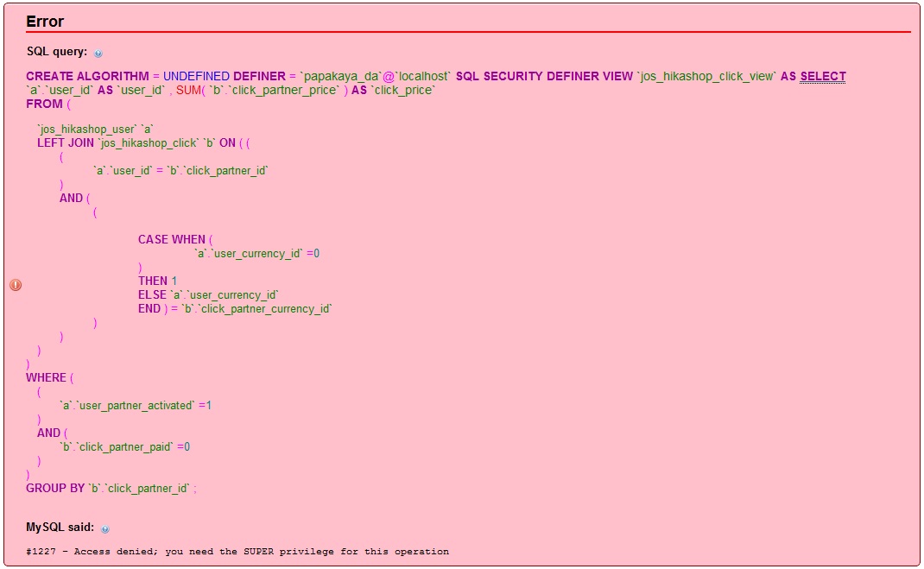924x569 pixels.
Task: Click `a`.`user_id` = `b`.`click_partner_id` condition
Action: (180, 171)
